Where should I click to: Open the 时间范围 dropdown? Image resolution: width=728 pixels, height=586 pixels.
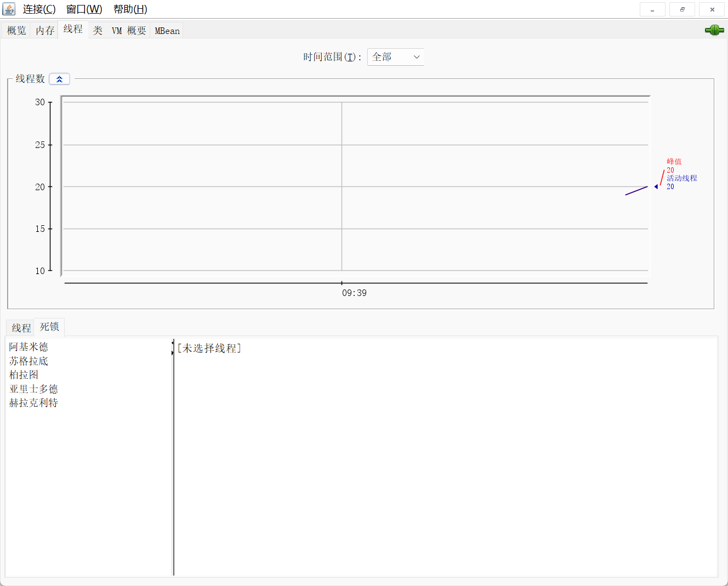coord(395,57)
